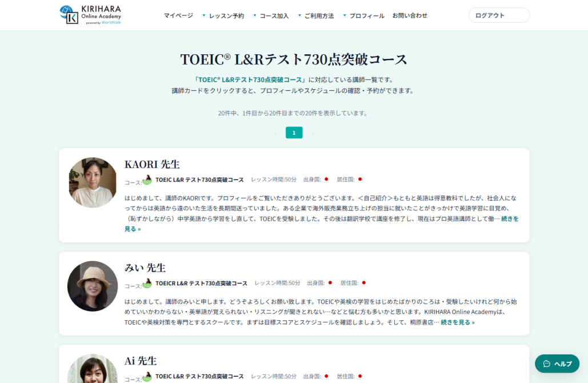Open みい 先生's profile photo
Viewport: 588px width, 383px height.
click(x=92, y=286)
